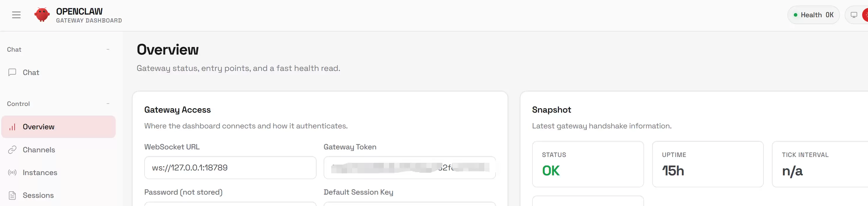Focus the WebSocket URL field

230,167
